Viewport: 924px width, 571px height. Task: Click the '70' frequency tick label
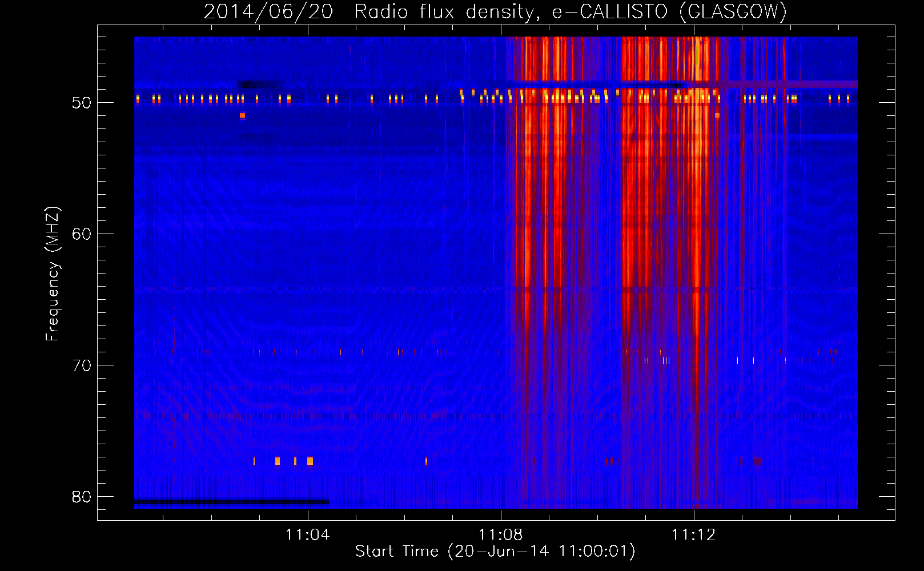[82, 365]
